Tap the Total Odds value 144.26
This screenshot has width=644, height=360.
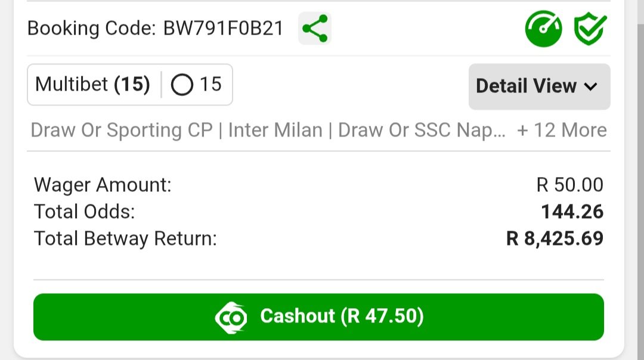572,212
